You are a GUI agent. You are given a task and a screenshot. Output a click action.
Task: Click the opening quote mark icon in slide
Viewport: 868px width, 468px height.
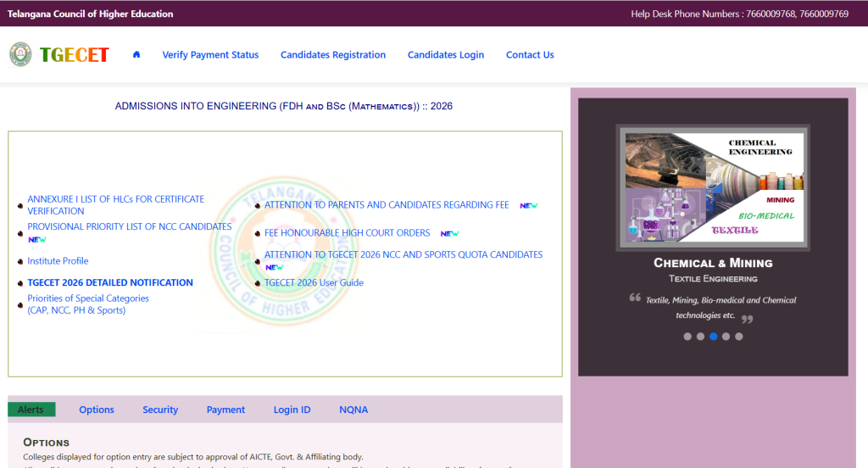pos(635,298)
